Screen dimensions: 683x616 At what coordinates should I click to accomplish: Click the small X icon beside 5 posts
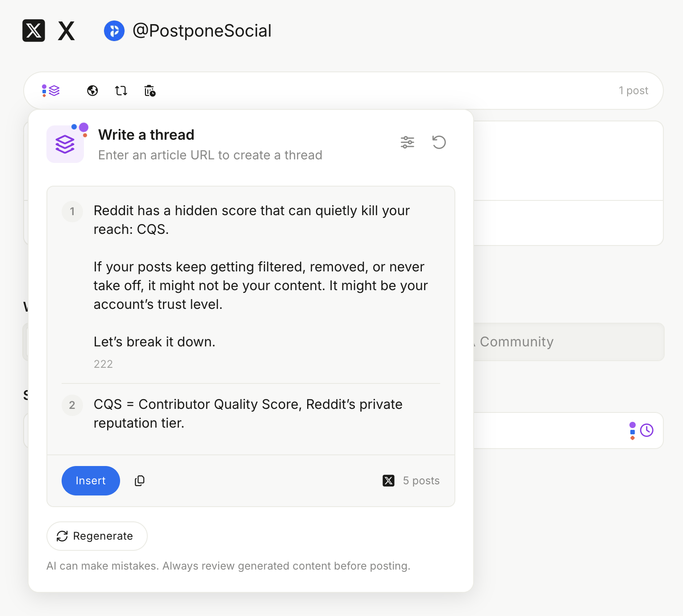(x=388, y=481)
